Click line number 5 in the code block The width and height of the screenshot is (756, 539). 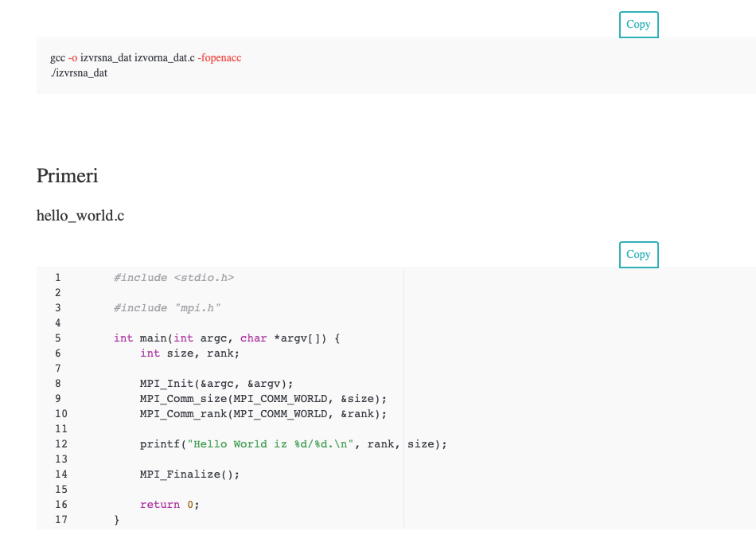tap(60, 338)
